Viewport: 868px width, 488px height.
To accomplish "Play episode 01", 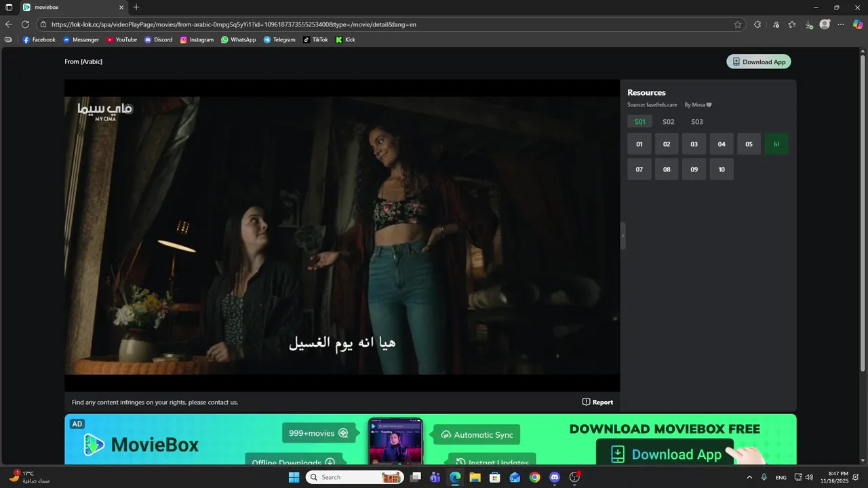I will click(x=639, y=144).
